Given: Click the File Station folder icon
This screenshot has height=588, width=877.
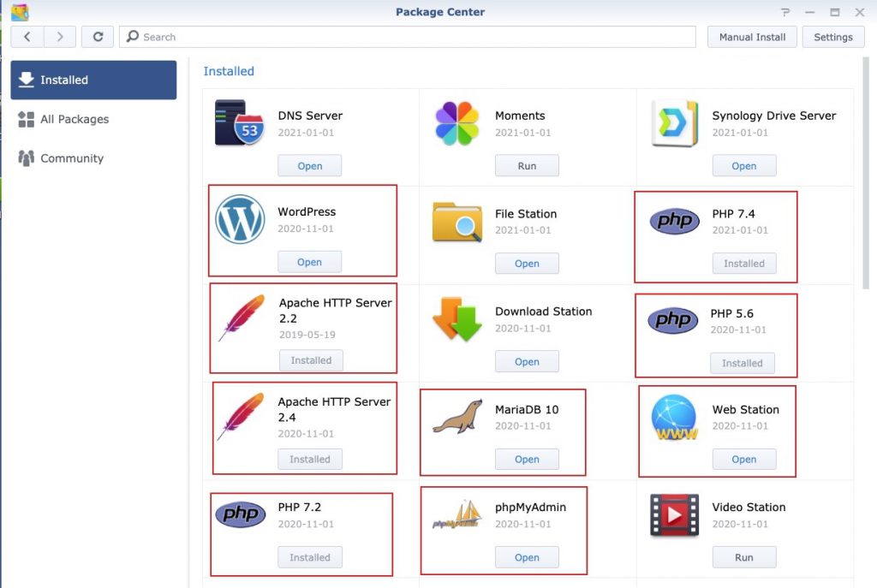Looking at the screenshot, I should 457,222.
